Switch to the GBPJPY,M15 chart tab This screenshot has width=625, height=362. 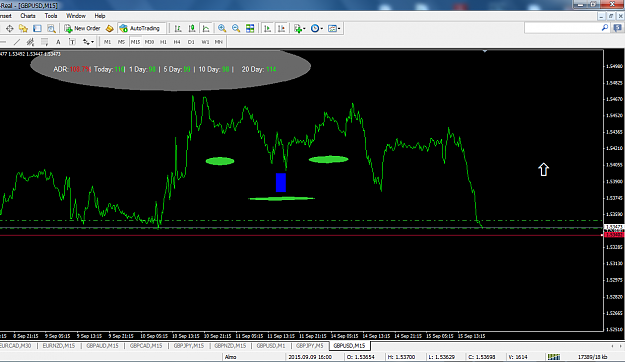189,346
